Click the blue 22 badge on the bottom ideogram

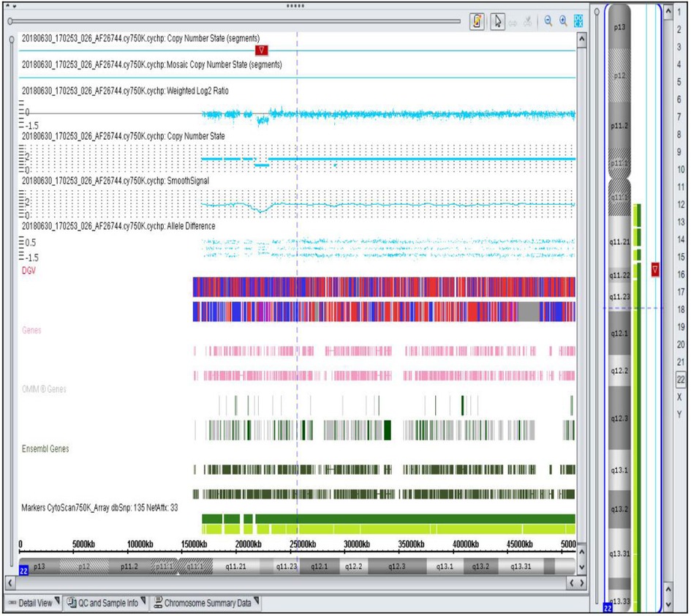(23, 571)
